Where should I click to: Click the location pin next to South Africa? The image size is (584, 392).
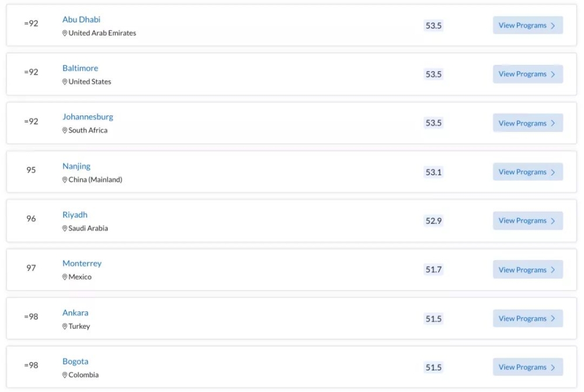coord(64,130)
